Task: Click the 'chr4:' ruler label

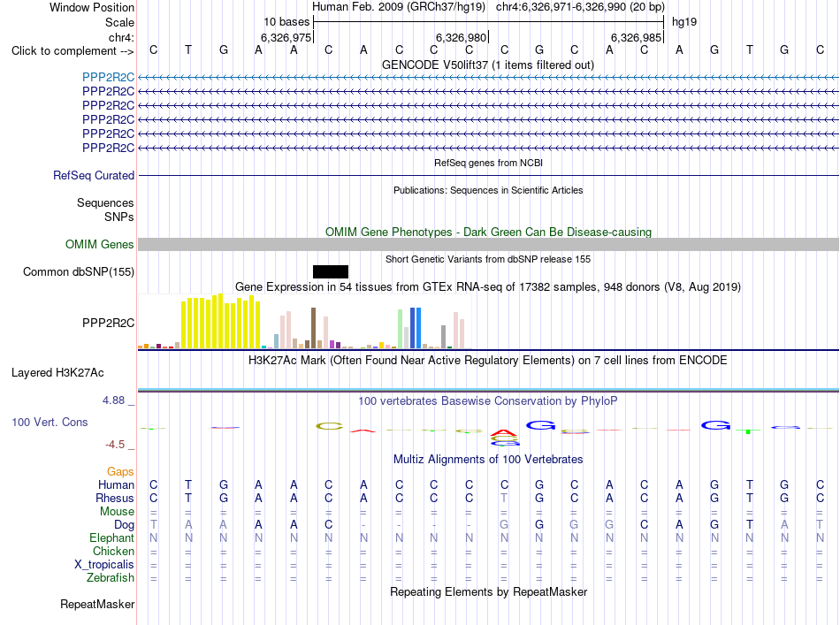Action: pyautogui.click(x=121, y=37)
